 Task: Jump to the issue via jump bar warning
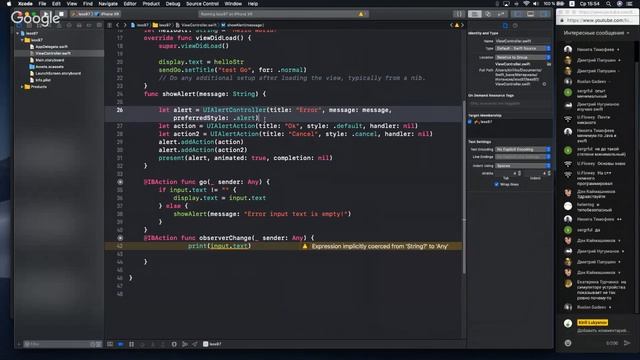tap(457, 25)
